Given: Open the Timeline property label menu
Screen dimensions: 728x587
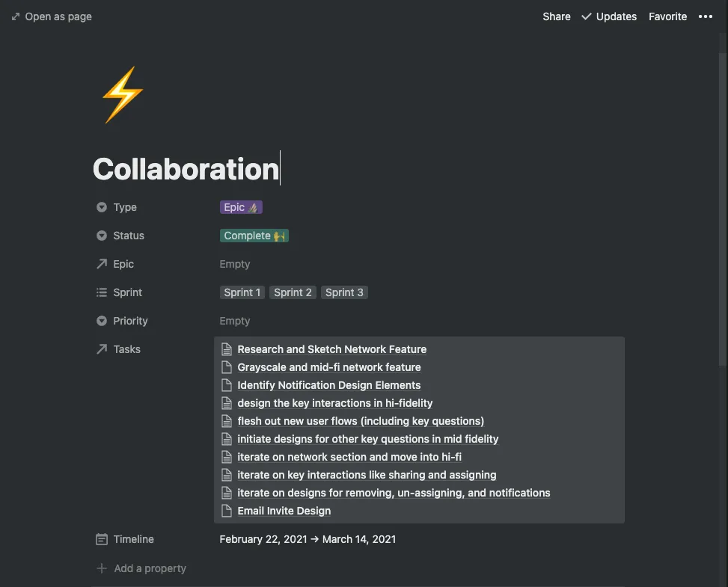Looking at the screenshot, I should click(x=134, y=539).
